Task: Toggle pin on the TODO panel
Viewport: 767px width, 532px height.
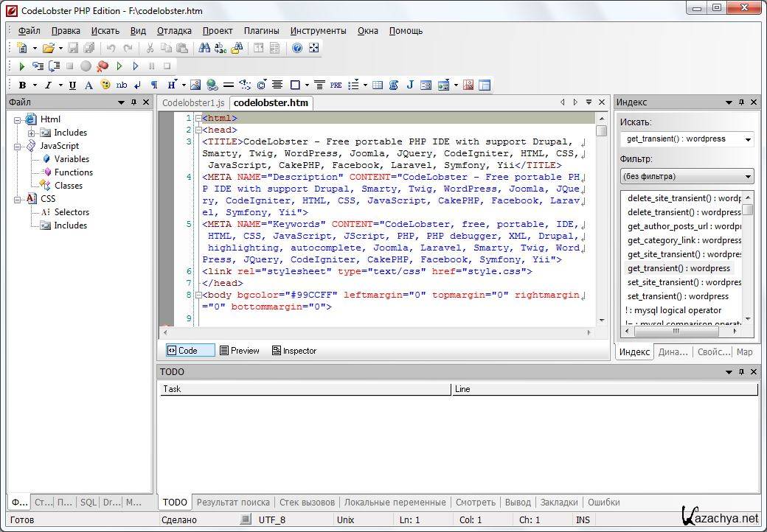Action: pos(741,372)
